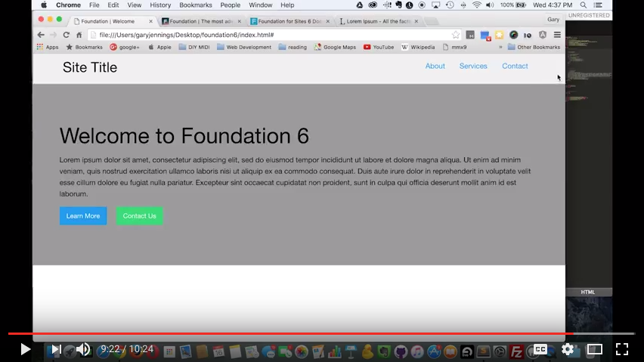644x362 pixels.
Task: Play the video
Action: [x=25, y=349]
